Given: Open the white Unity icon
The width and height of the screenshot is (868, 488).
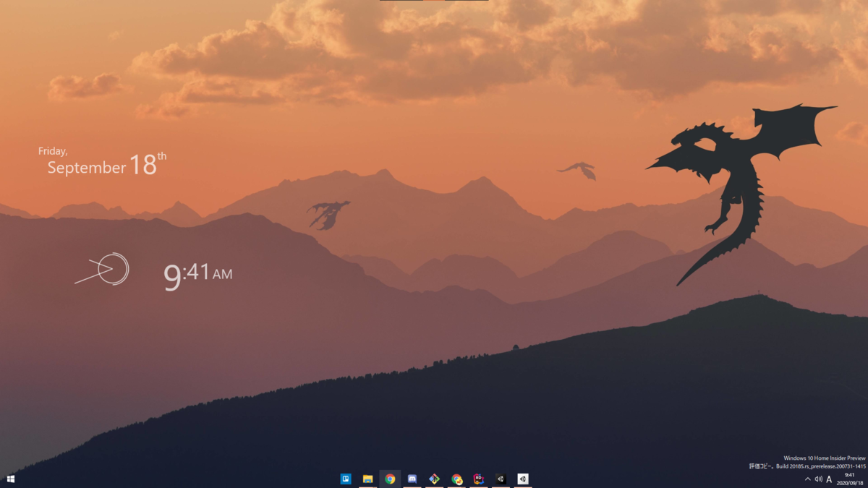Looking at the screenshot, I should [x=522, y=479].
